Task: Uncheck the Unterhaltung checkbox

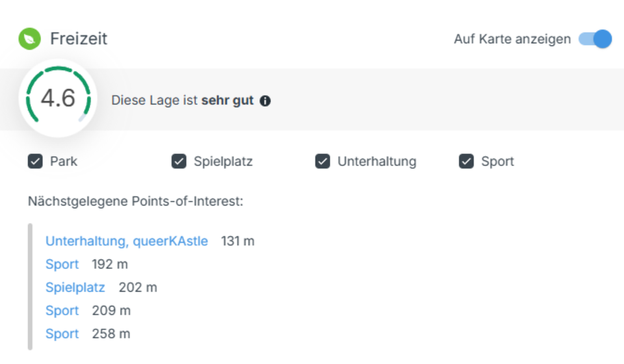Action: point(322,161)
